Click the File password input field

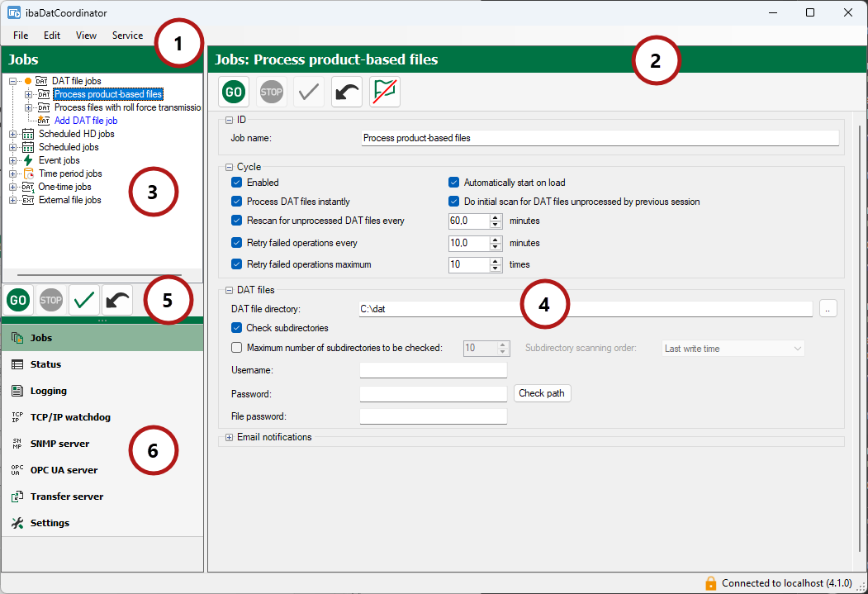point(434,416)
